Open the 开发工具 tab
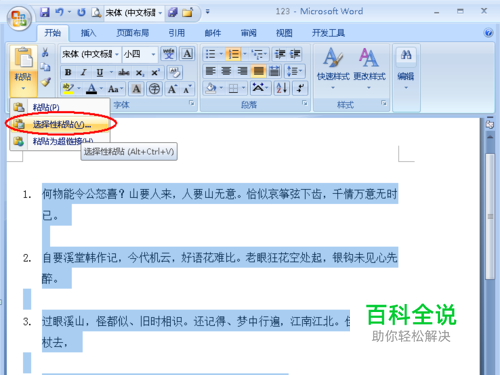This screenshot has width=500, height=375. pyautogui.click(x=328, y=33)
